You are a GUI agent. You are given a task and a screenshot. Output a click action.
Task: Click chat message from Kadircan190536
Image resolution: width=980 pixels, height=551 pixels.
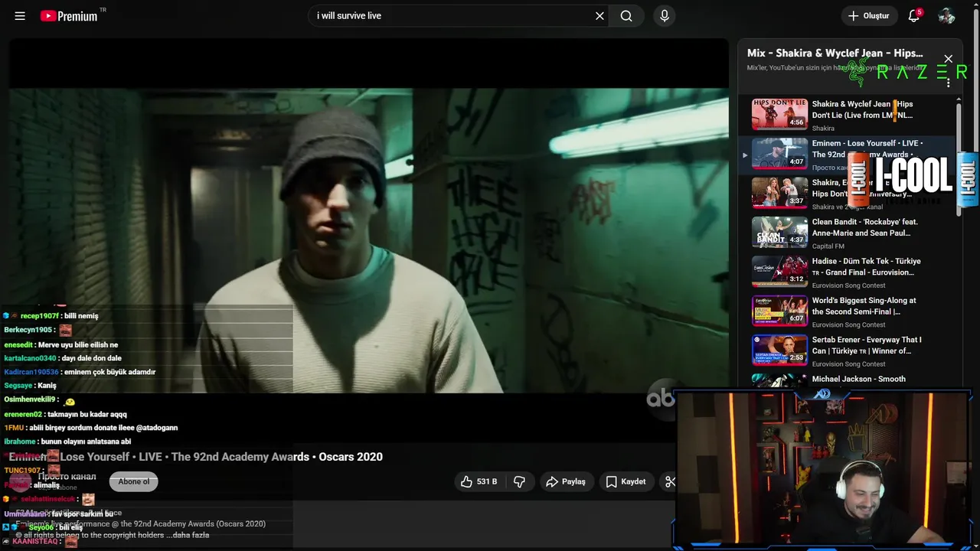point(80,372)
